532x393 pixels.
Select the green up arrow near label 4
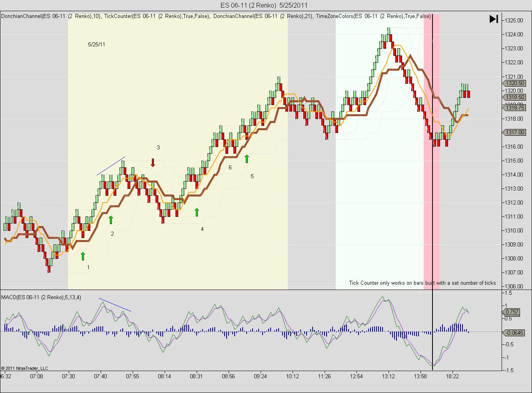197,212
